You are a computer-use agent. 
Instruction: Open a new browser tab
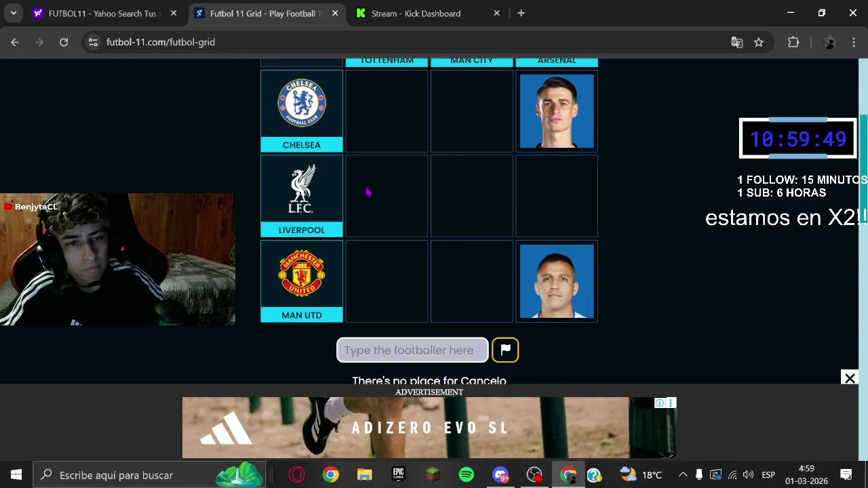click(521, 13)
